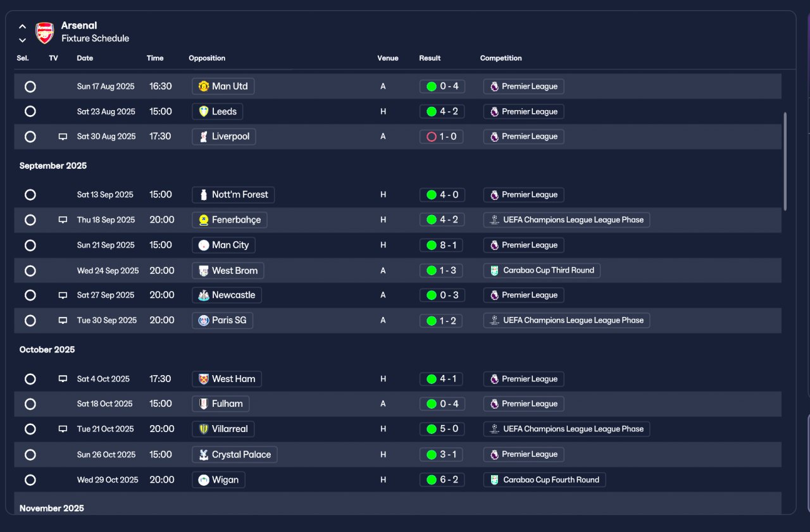Click TV icon on Fenerbahçe fixture row

click(x=63, y=220)
